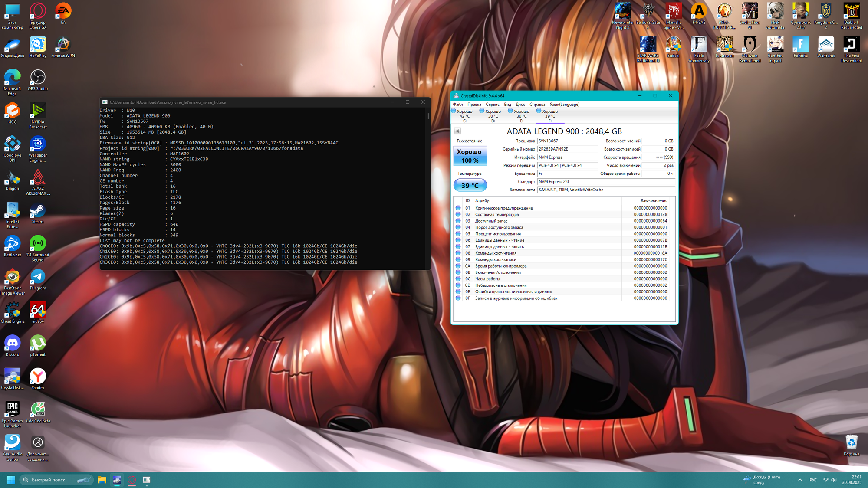The height and width of the screenshot is (488, 868).
Task: Click the 39 °C temperature button
Action: coord(470,186)
